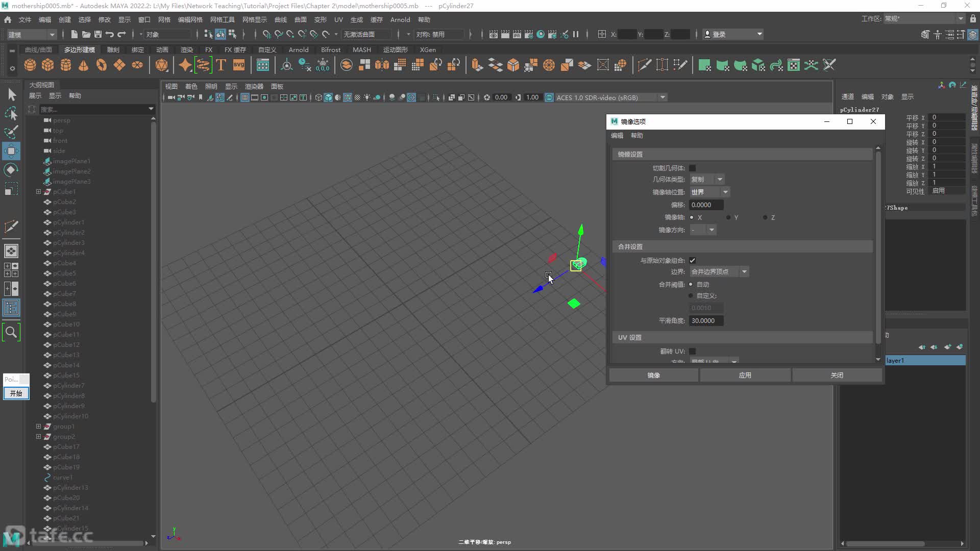
Task: Expand group2 in the outliner
Action: tap(38, 436)
